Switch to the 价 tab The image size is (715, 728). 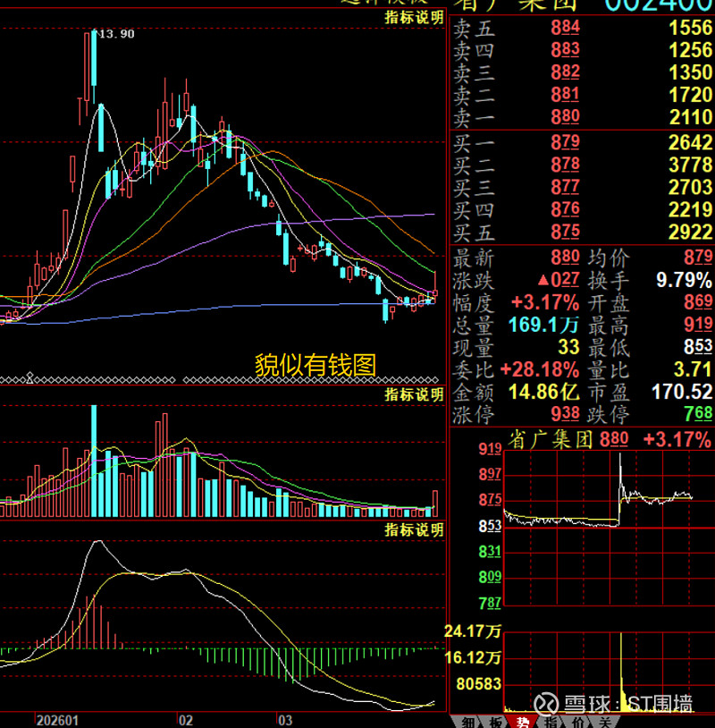(577, 723)
